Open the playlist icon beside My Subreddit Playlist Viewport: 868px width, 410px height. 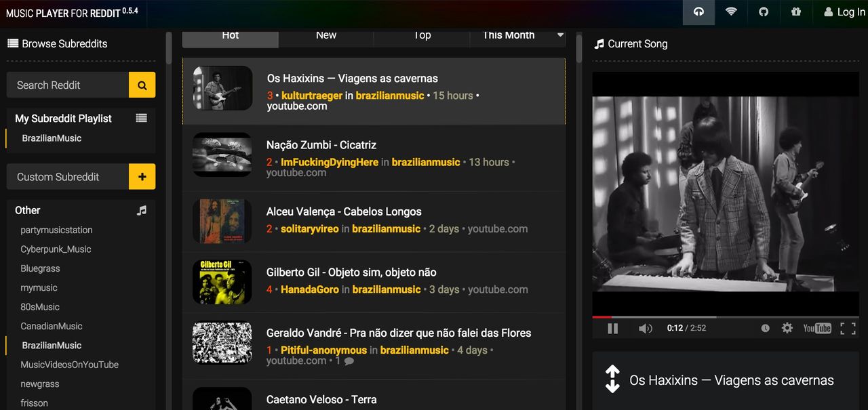[142, 117]
